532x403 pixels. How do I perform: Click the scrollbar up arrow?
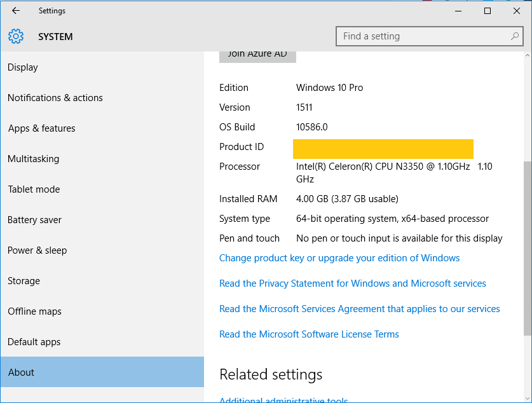pos(528,55)
